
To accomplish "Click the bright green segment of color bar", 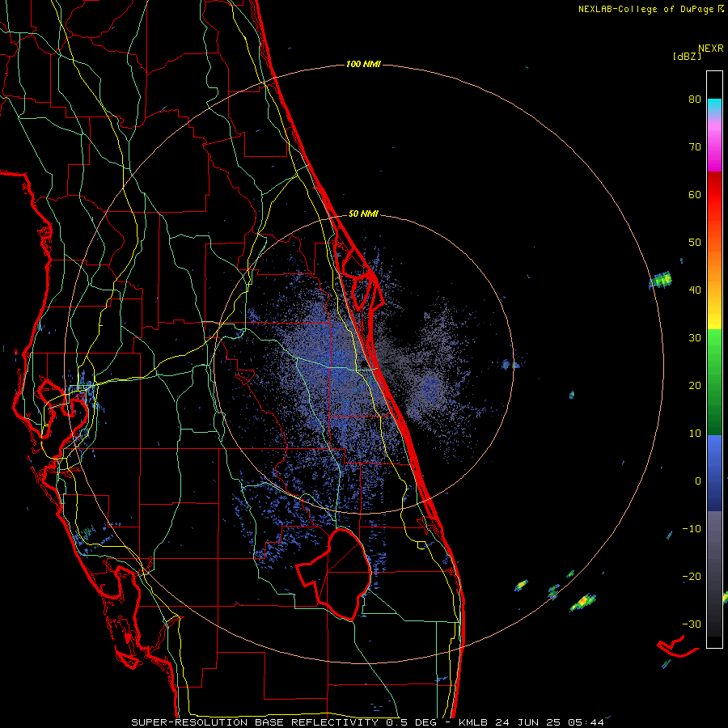I will (x=714, y=352).
